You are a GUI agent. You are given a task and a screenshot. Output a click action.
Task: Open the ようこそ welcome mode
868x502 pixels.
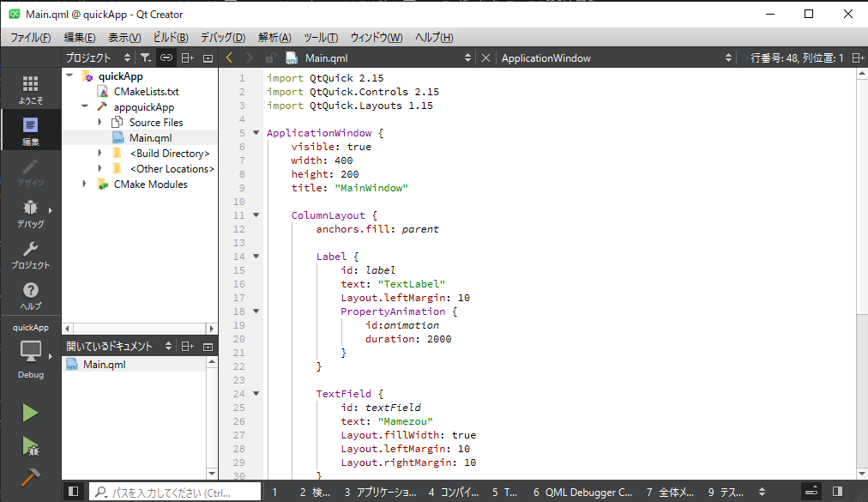[x=30, y=88]
